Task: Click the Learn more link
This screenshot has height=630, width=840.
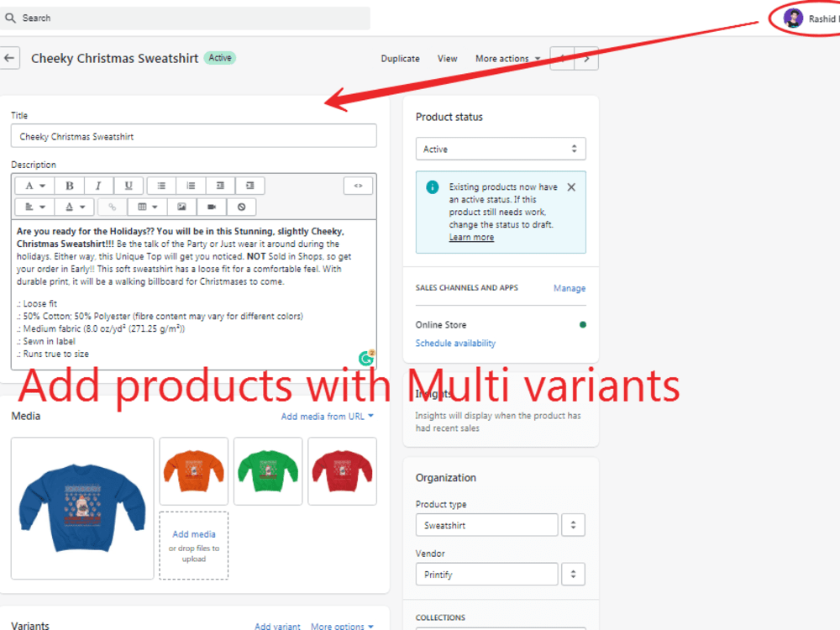Action: pyautogui.click(x=471, y=238)
